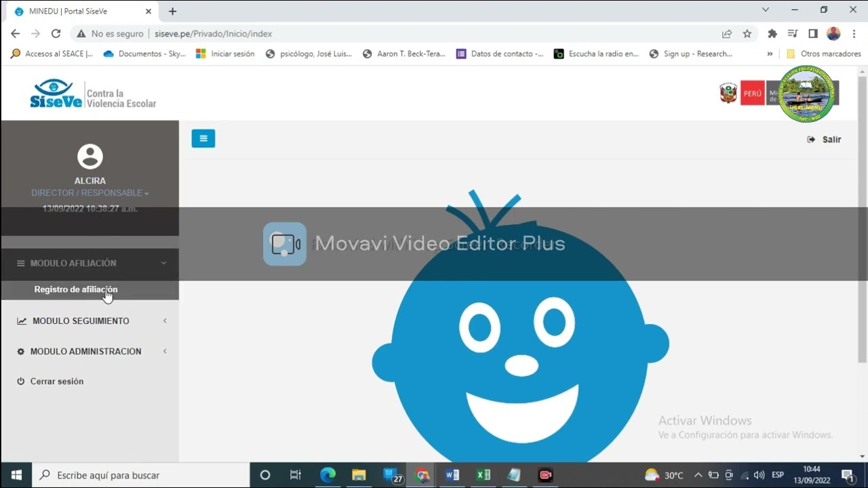The image size is (868, 488).
Task: Open Registro de afiliación
Action: [x=76, y=289]
